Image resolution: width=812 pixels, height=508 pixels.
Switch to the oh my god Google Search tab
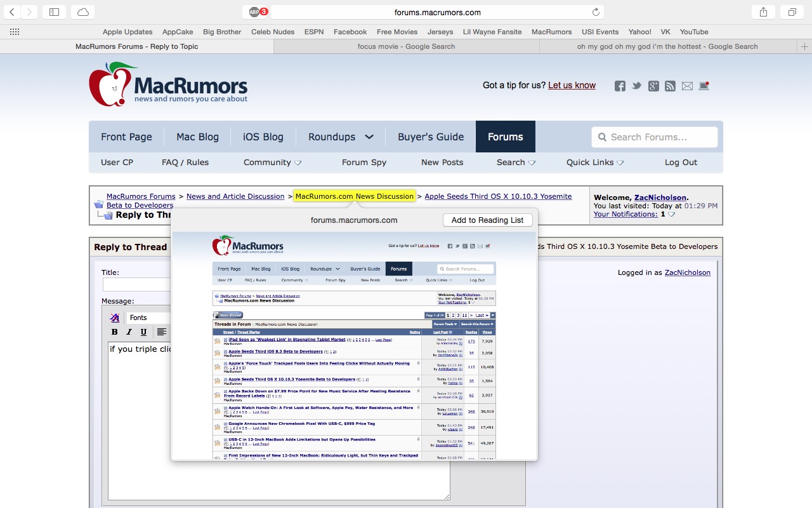[x=667, y=46]
